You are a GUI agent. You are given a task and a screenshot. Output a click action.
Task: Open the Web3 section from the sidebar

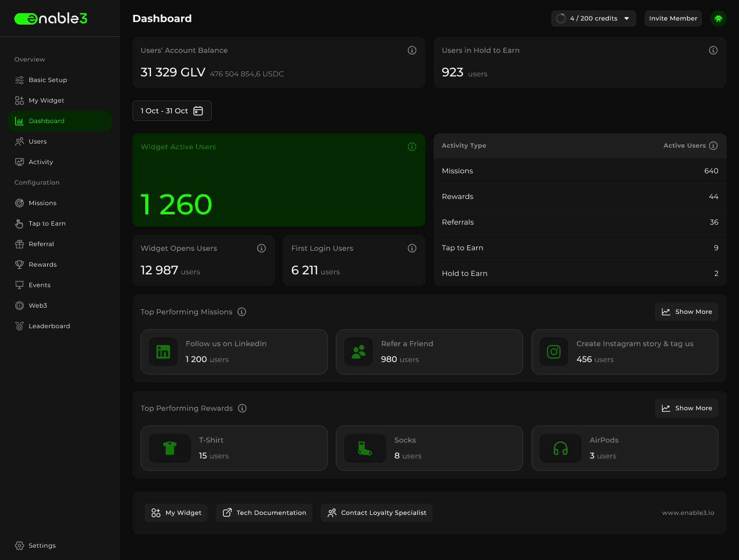(x=38, y=305)
